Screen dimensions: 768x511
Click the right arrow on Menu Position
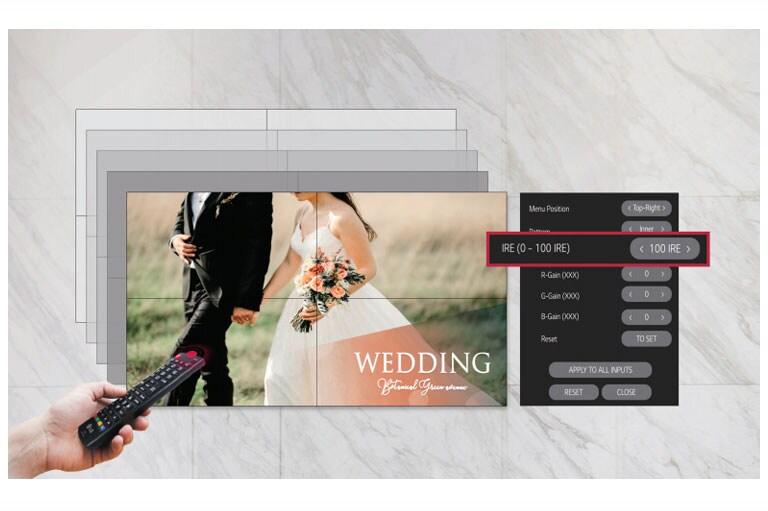(665, 208)
